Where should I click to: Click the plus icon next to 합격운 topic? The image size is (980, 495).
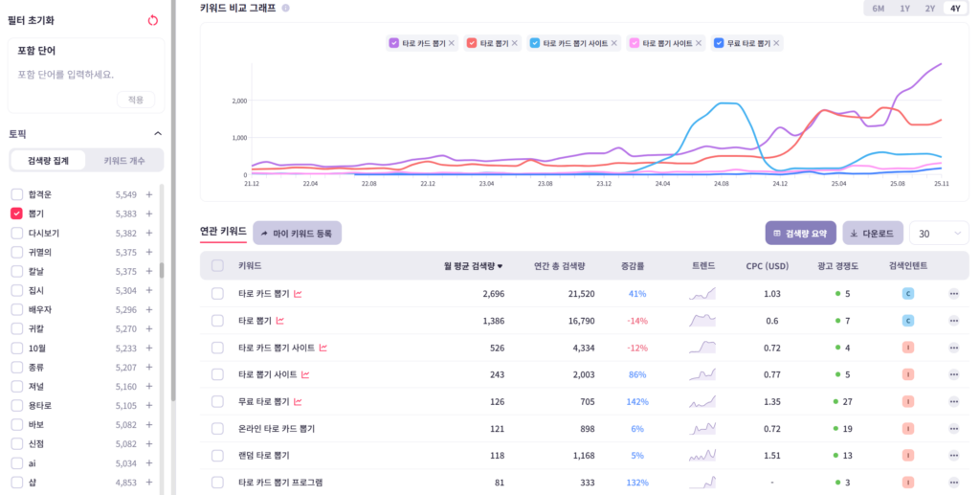pyautogui.click(x=149, y=194)
